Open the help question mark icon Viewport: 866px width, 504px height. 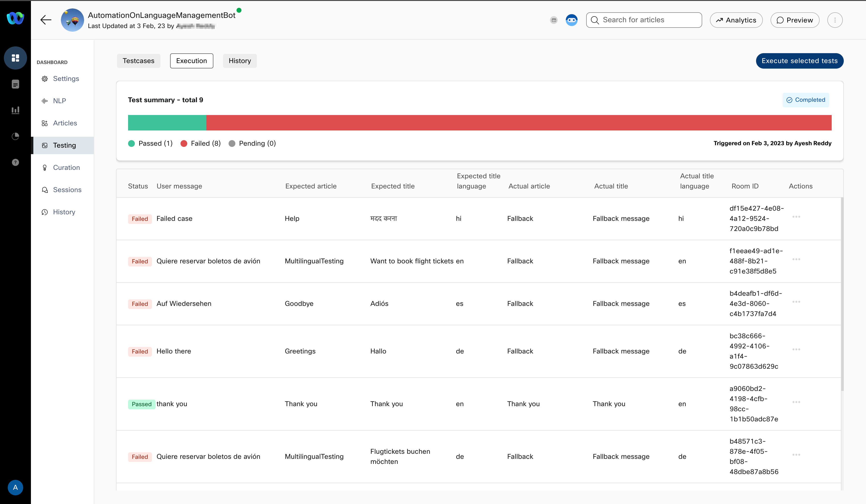[15, 162]
